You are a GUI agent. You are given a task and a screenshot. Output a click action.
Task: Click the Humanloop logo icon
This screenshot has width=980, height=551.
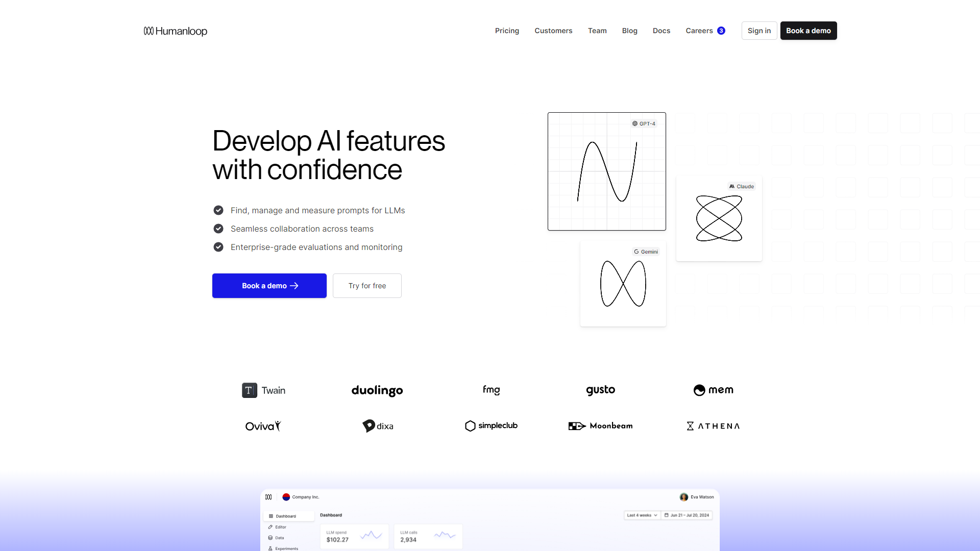pos(149,31)
